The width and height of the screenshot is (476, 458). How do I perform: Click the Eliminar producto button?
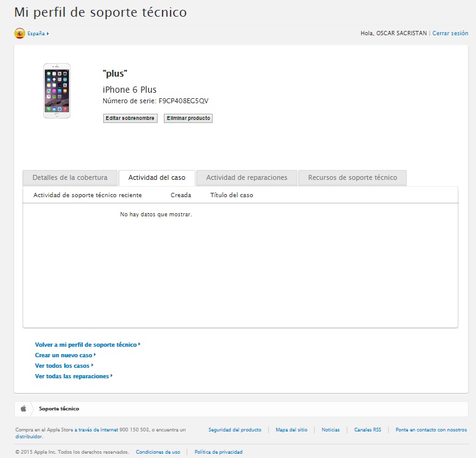pyautogui.click(x=188, y=118)
